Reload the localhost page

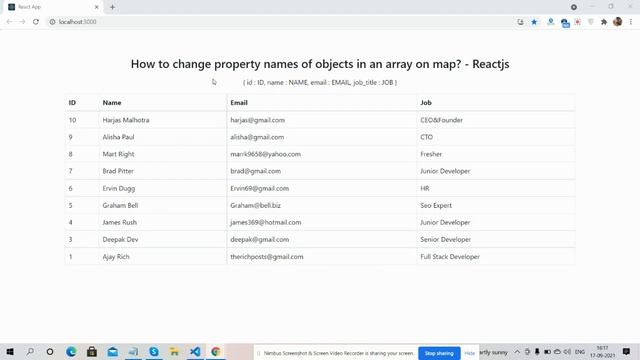click(x=36, y=22)
